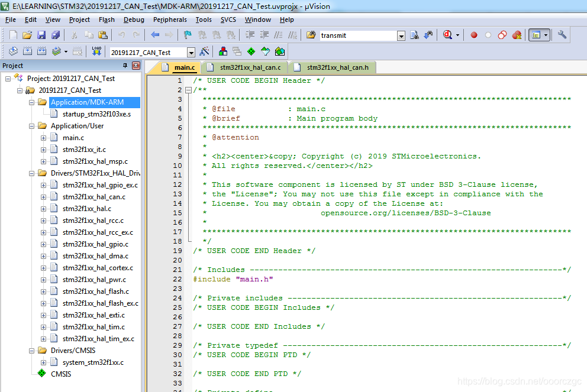The image size is (587, 392).
Task: Open the Peripherals menu
Action: pyautogui.click(x=170, y=20)
